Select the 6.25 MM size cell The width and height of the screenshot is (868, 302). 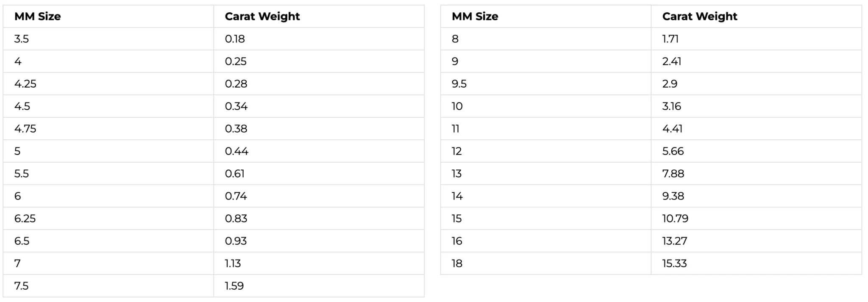(25, 219)
